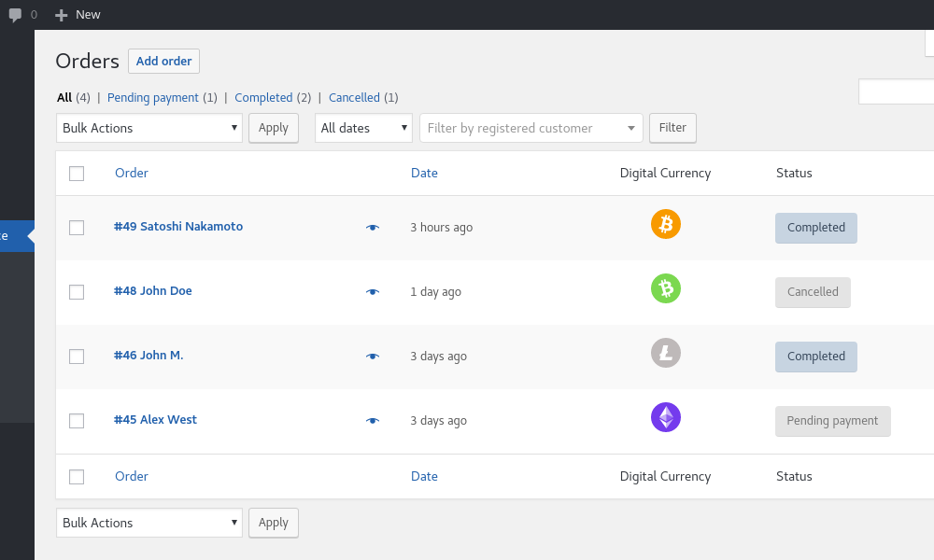Open order #46 John M. link
The width and height of the screenshot is (934, 560).
point(149,356)
